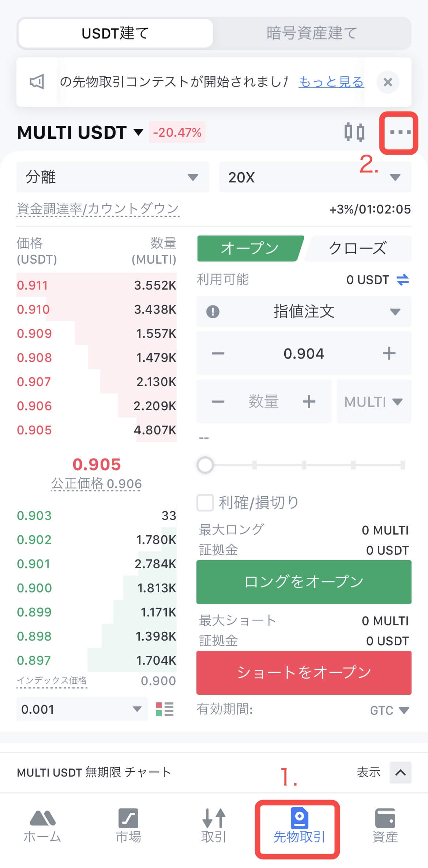
Task: Open the 20X leverage dropdown
Action: pyautogui.click(x=315, y=177)
